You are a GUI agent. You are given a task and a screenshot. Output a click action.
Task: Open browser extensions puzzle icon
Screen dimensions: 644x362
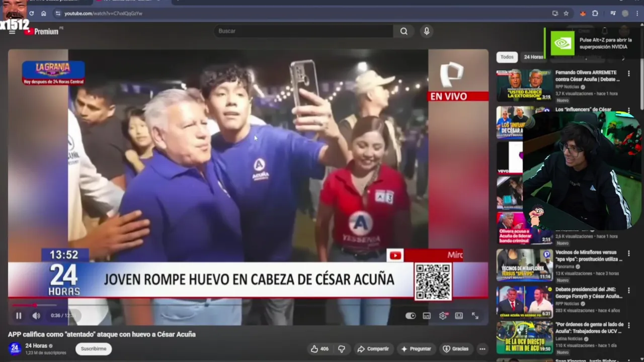[x=595, y=14]
